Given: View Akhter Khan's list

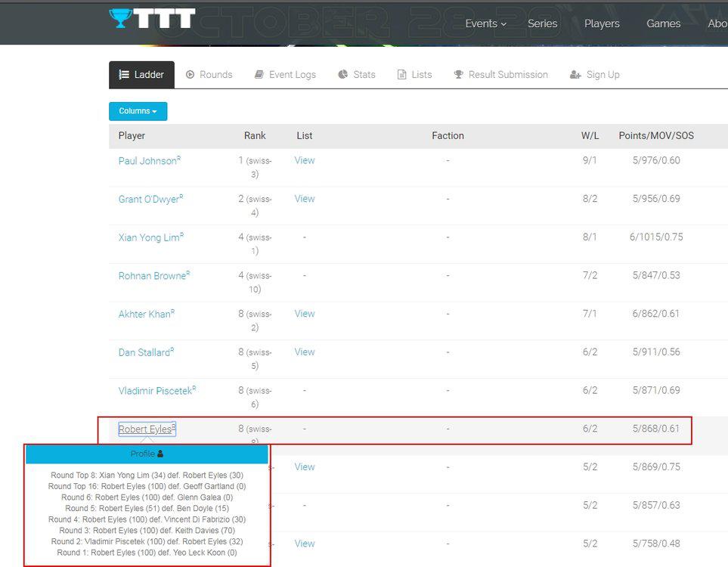Looking at the screenshot, I should tap(305, 314).
